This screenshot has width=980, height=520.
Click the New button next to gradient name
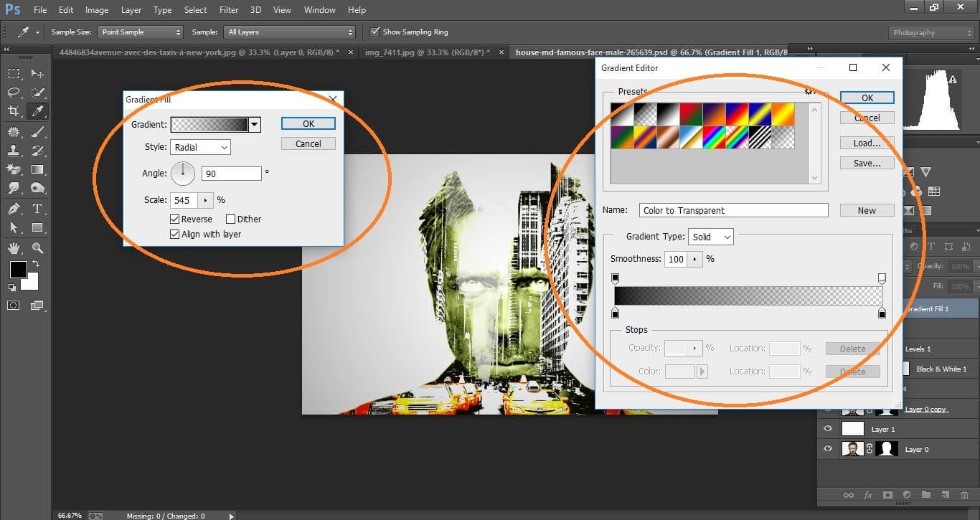867,209
